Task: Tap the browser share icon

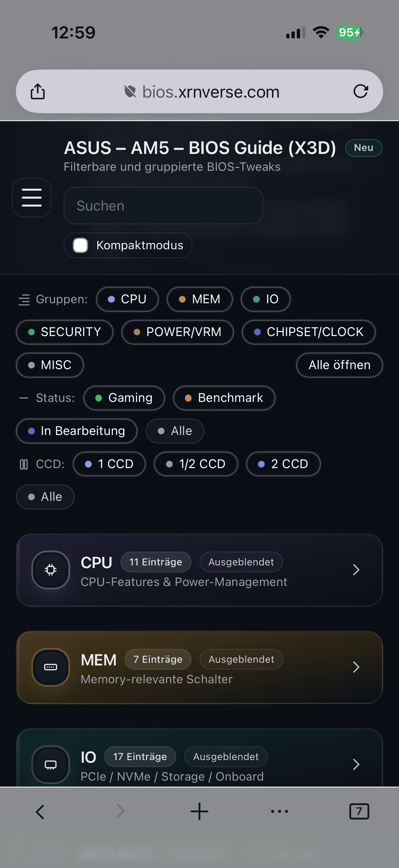Action: (38, 91)
